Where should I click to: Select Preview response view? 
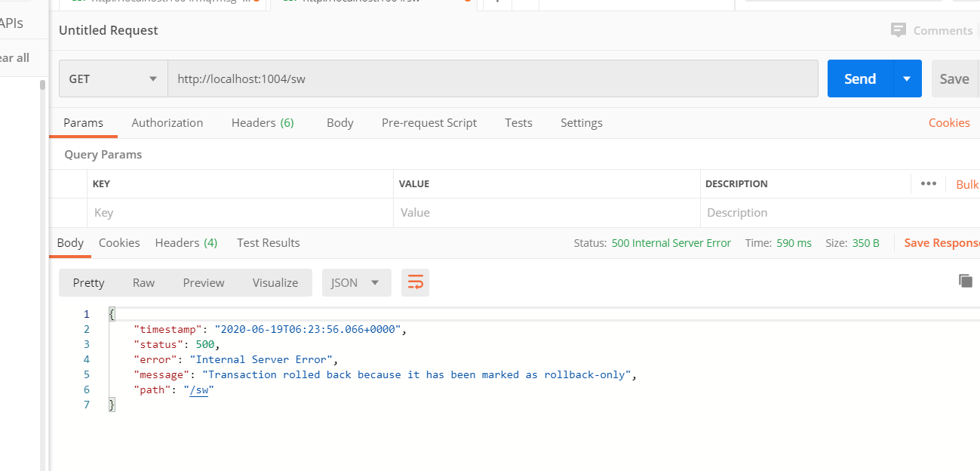tap(204, 282)
